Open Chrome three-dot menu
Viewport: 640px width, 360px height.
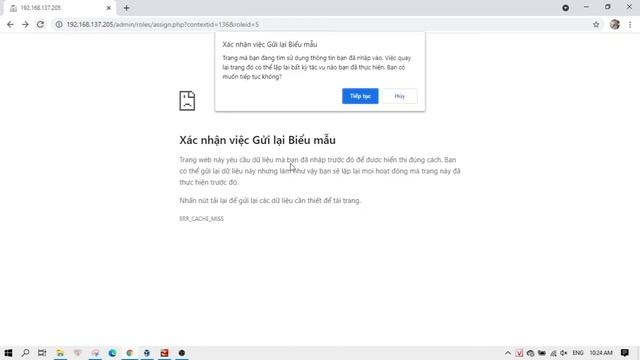click(630, 24)
